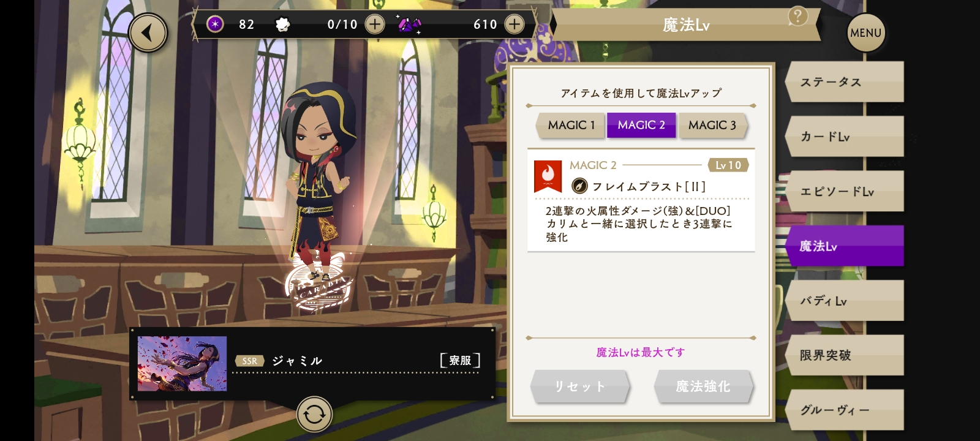Open the バディLv section
The image size is (980, 441).
(844, 300)
